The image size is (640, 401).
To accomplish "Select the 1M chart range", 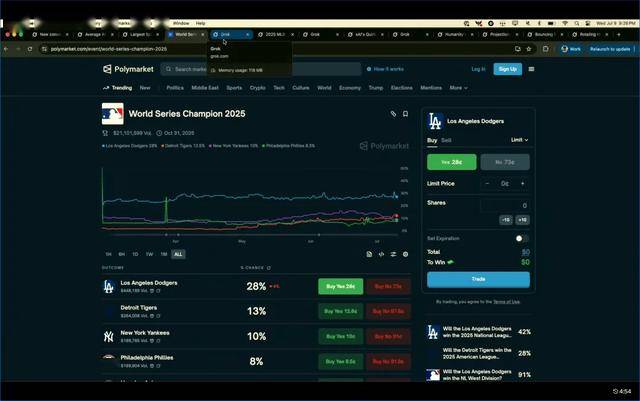I will (164, 254).
